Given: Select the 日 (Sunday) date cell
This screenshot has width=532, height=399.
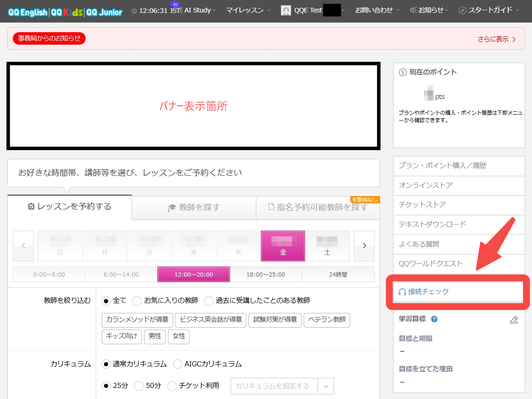Looking at the screenshot, I should click(x=60, y=246).
